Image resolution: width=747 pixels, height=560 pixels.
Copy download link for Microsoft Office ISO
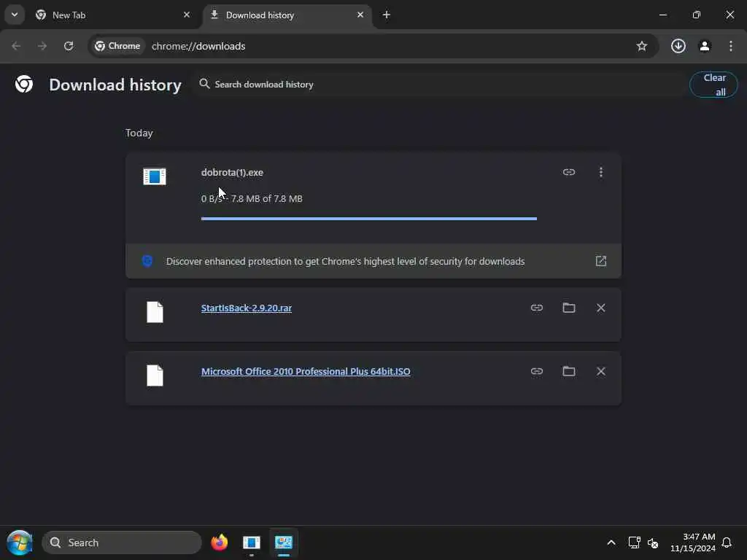[537, 371]
